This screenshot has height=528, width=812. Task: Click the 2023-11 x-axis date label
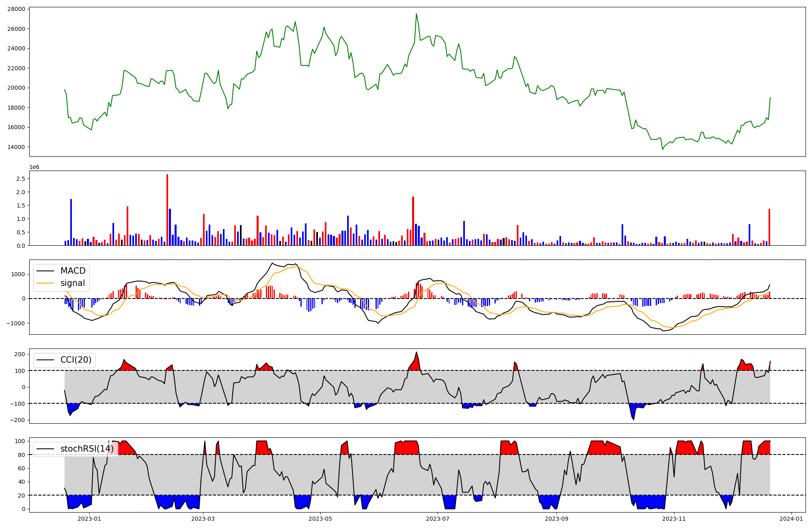(x=674, y=519)
